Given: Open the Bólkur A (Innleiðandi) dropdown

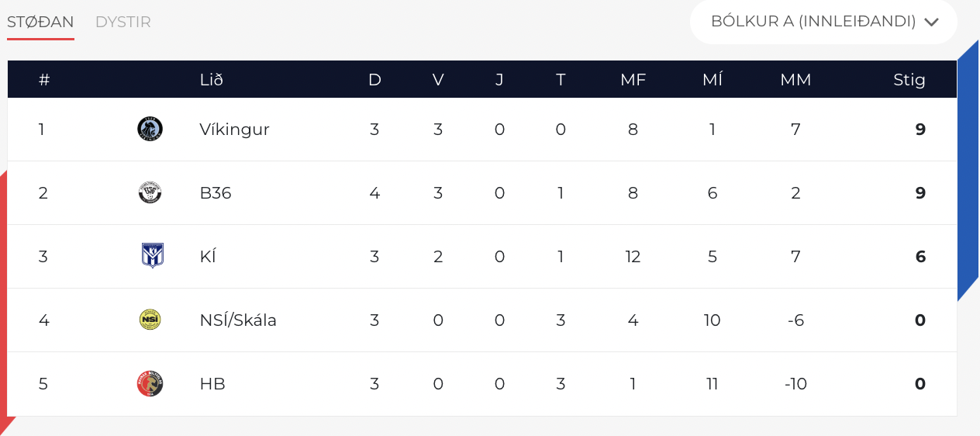Looking at the screenshot, I should click(823, 22).
